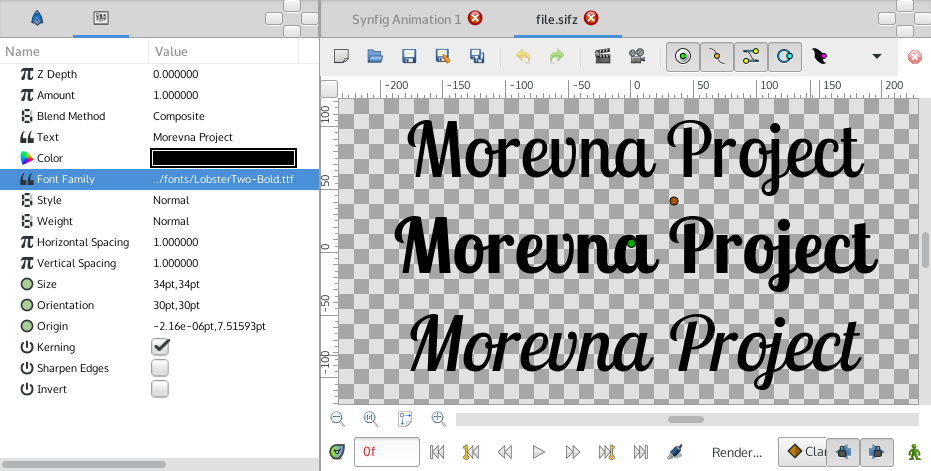Click the Zoom fit icon below the canvas
This screenshot has width=931, height=471.
point(405,419)
